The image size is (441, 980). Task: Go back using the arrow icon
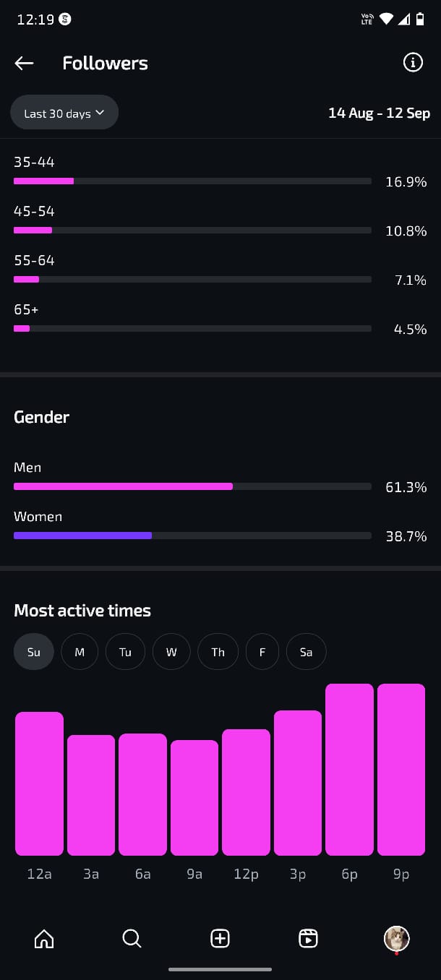tap(24, 64)
